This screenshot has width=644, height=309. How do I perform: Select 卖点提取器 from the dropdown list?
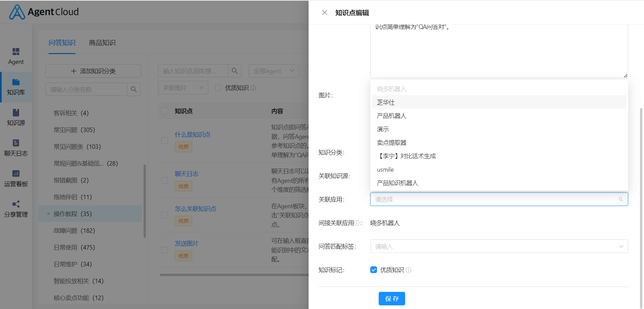tap(499, 142)
